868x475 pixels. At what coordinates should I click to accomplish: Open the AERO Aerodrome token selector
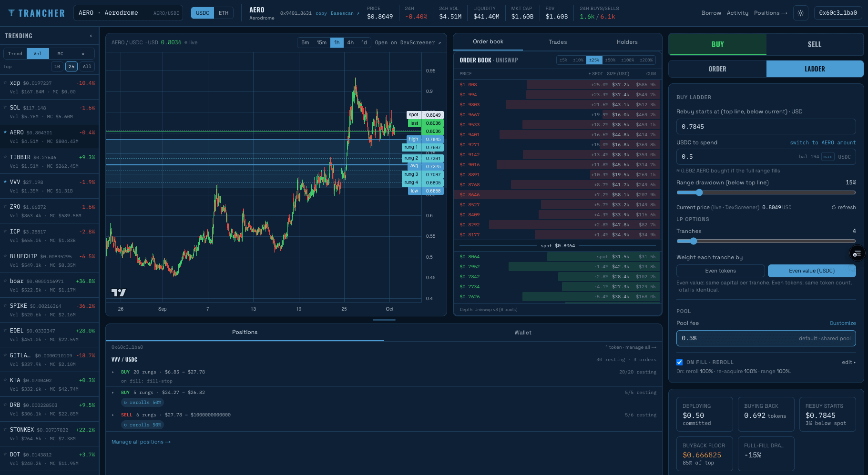(129, 13)
